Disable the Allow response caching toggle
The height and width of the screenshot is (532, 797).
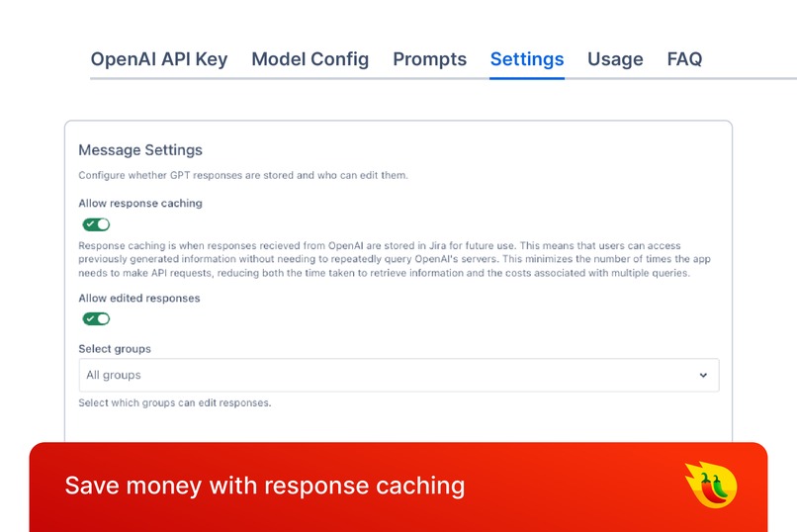pyautogui.click(x=96, y=224)
